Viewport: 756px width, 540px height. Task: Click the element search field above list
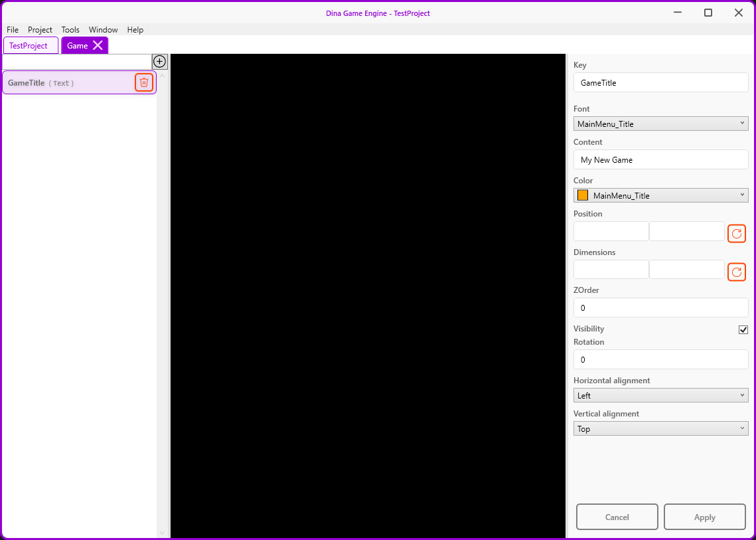[77, 62]
